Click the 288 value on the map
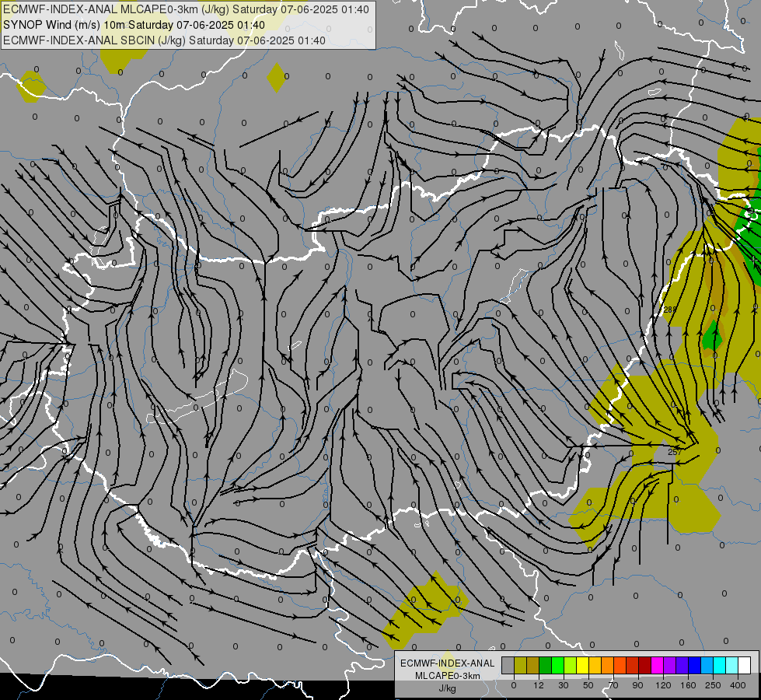 [670, 310]
